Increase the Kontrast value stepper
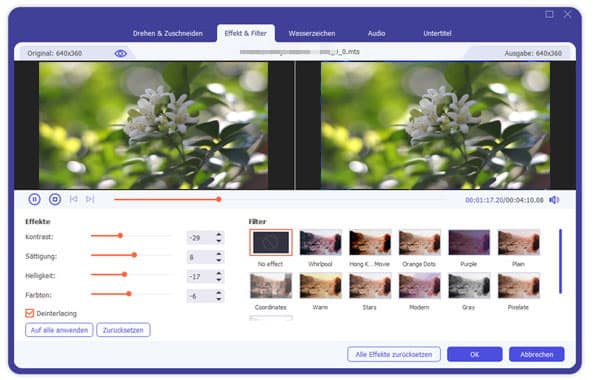600x380 pixels. [x=218, y=235]
